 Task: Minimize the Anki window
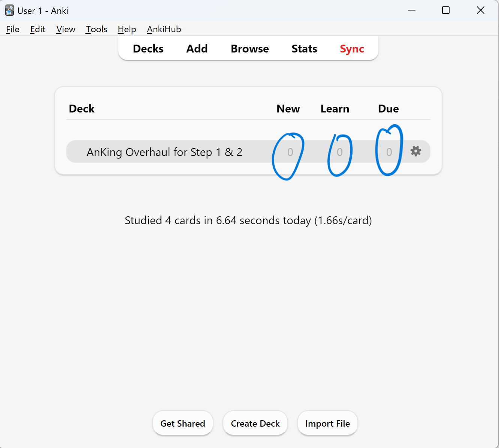click(x=412, y=10)
